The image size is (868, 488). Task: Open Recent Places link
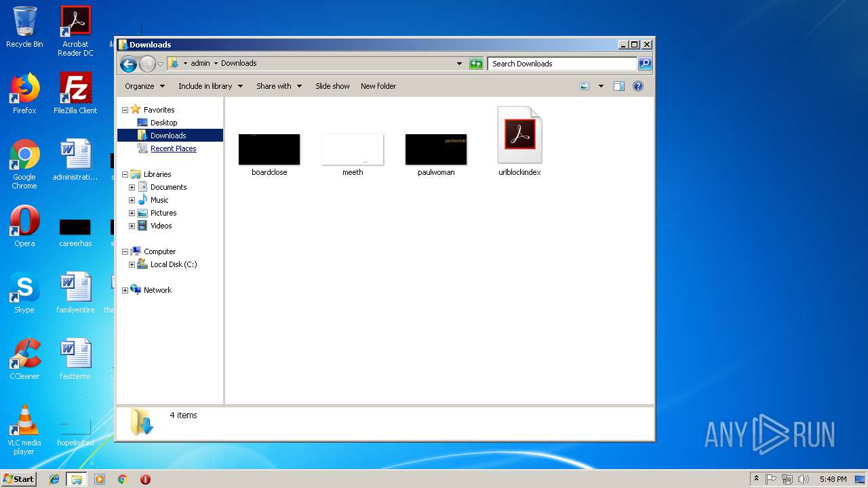coord(174,148)
